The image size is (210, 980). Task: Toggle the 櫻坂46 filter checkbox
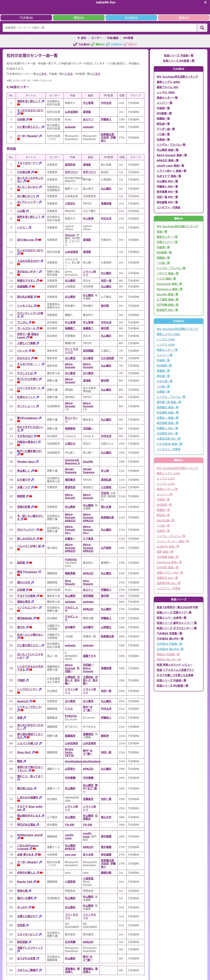pos(125,45)
